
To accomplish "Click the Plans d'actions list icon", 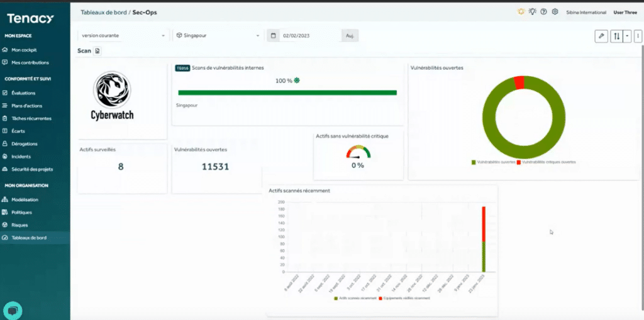I will coord(5,106).
